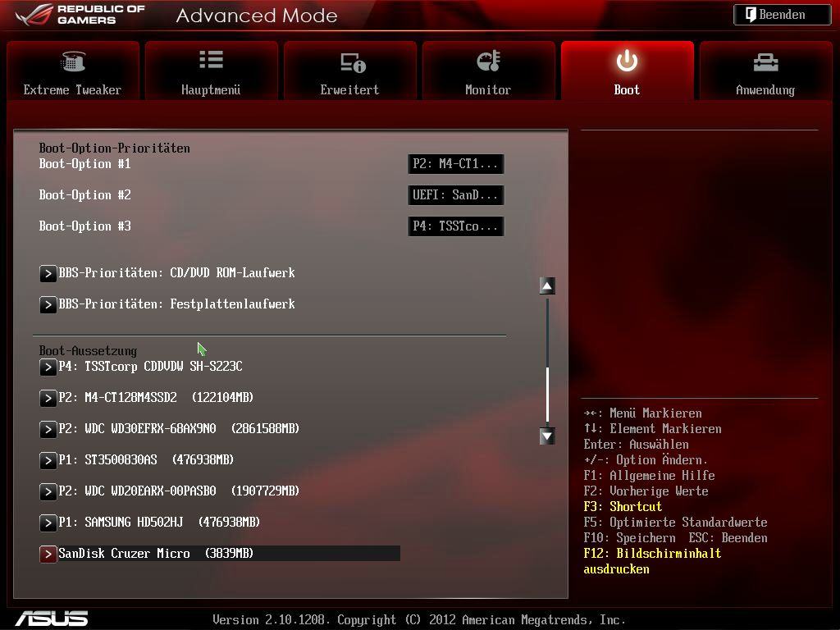Image resolution: width=840 pixels, height=630 pixels.
Task: Click the Beenden exit button
Action: [782, 15]
